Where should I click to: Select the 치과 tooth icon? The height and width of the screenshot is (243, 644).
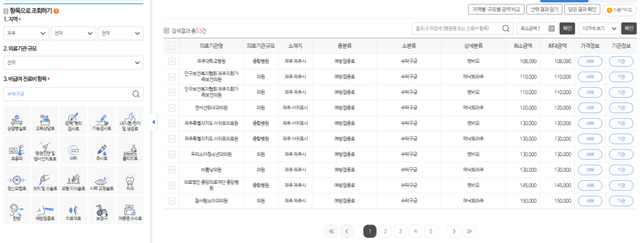(x=130, y=180)
